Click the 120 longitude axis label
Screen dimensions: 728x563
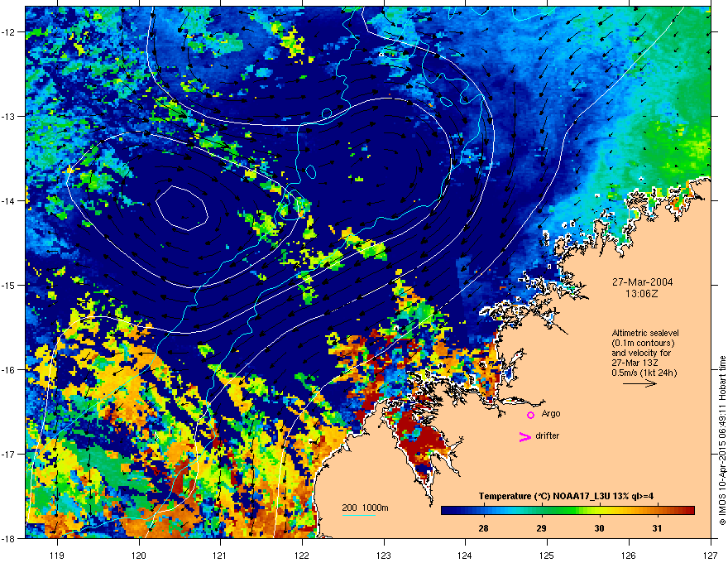pyautogui.click(x=139, y=555)
